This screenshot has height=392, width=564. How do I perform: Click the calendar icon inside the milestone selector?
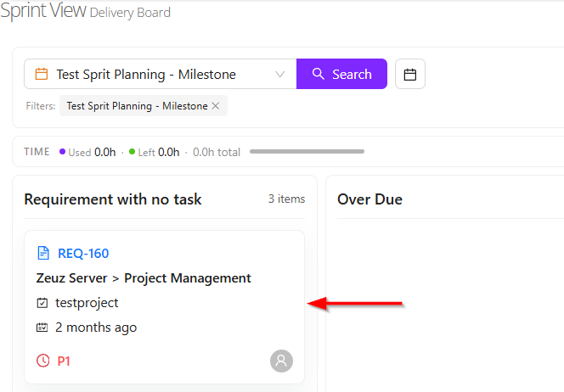pyautogui.click(x=41, y=74)
